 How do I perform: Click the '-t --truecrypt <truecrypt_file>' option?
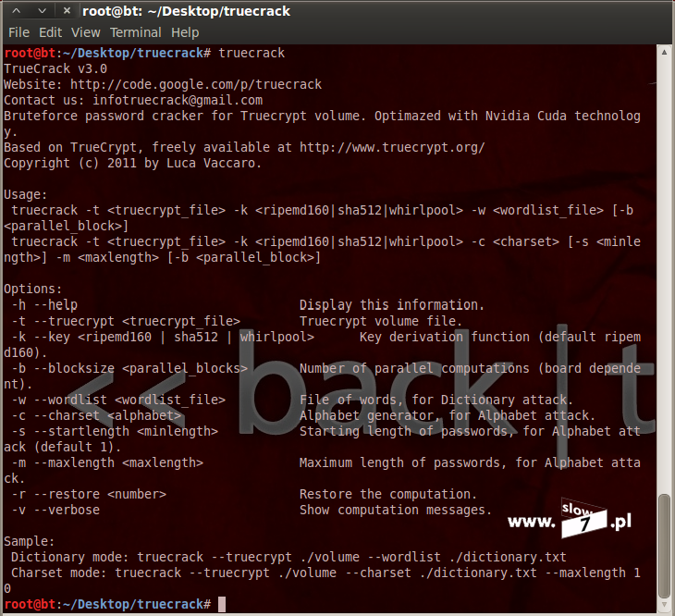126,321
